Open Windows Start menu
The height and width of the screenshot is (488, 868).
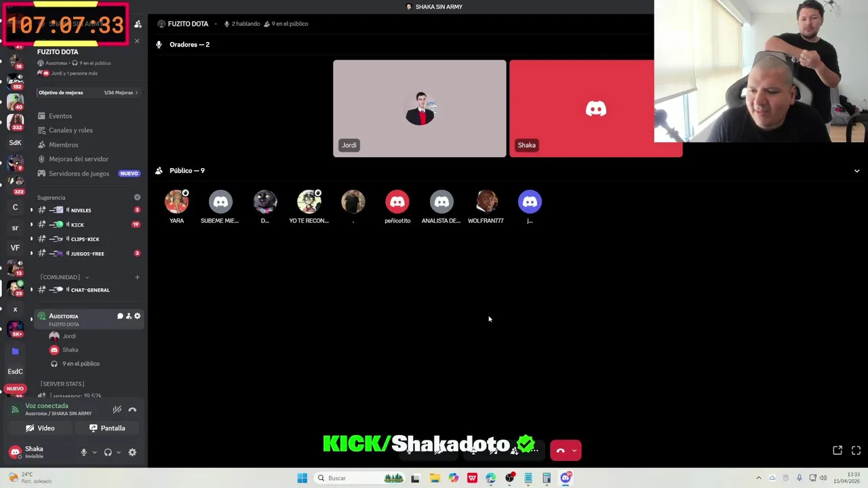tap(302, 478)
